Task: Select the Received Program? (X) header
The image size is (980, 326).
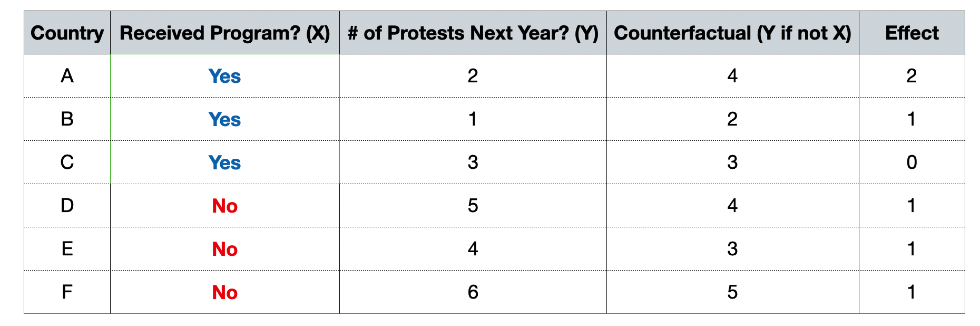Action: click(224, 33)
